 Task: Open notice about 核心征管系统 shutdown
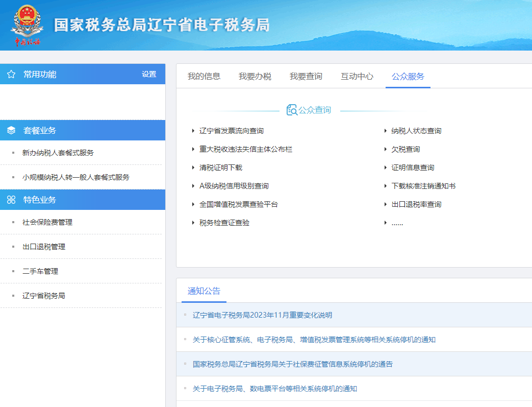coord(314,340)
